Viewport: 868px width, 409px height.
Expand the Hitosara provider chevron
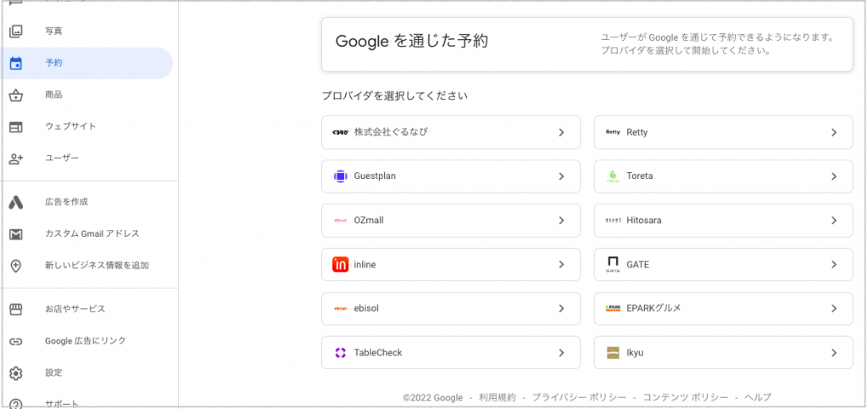[x=834, y=221]
